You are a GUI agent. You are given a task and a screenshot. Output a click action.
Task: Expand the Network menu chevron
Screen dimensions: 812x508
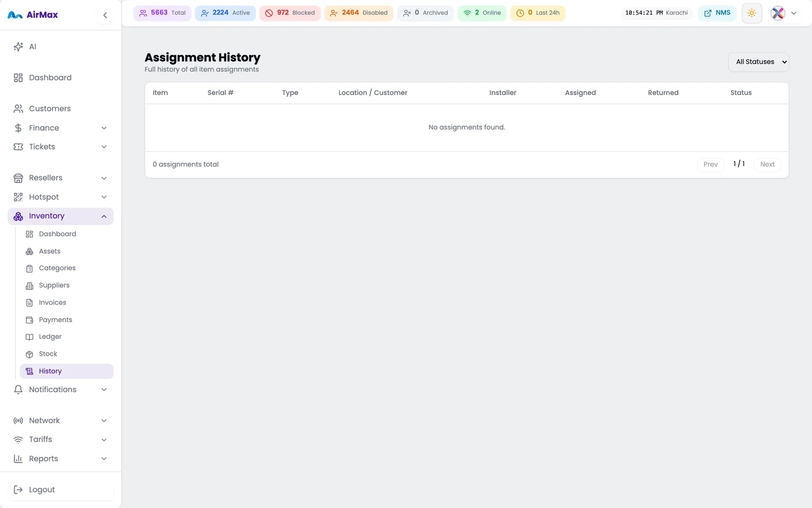(104, 421)
